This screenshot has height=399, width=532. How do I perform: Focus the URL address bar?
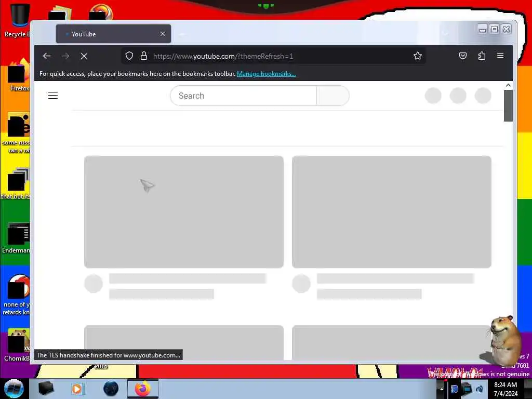coord(273,56)
